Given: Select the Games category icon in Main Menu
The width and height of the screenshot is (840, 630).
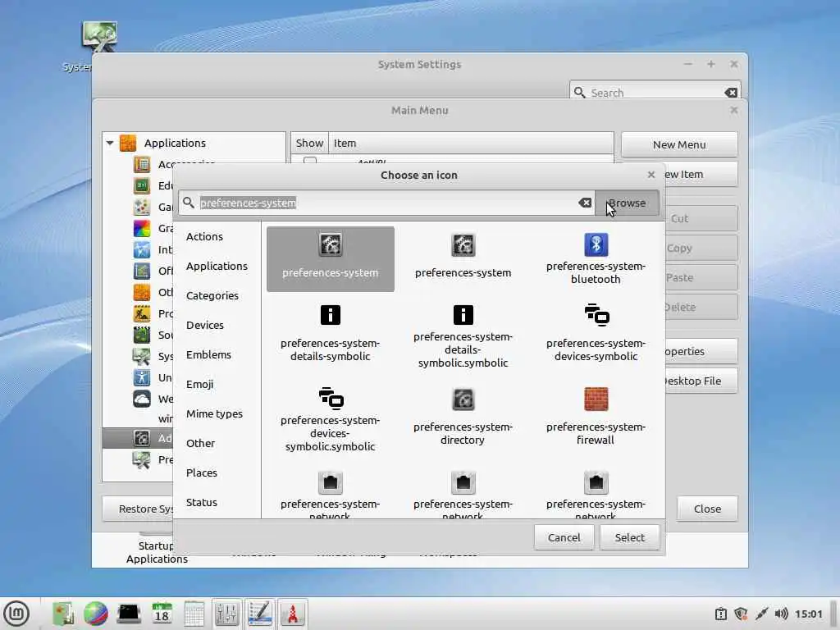Looking at the screenshot, I should click(141, 207).
